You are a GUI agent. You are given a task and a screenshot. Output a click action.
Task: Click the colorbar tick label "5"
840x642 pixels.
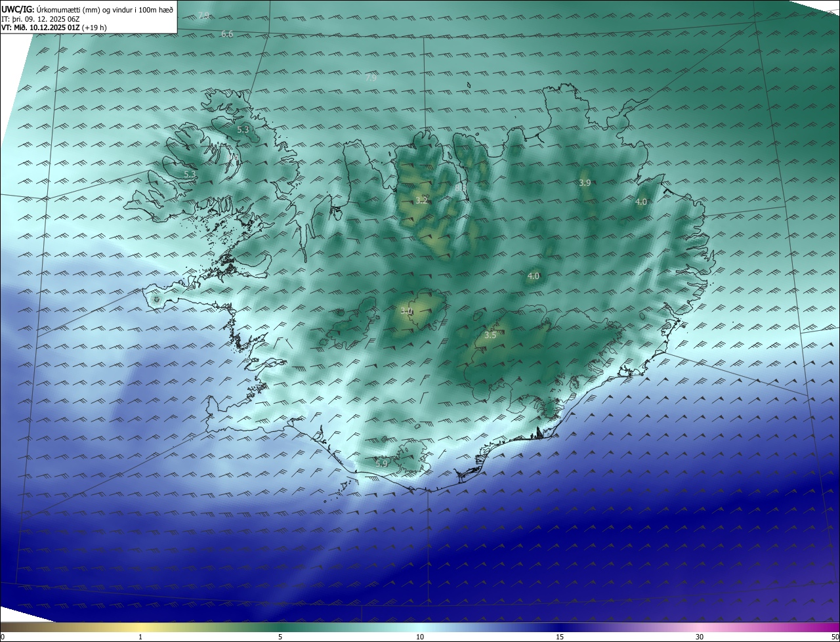pyautogui.click(x=280, y=637)
